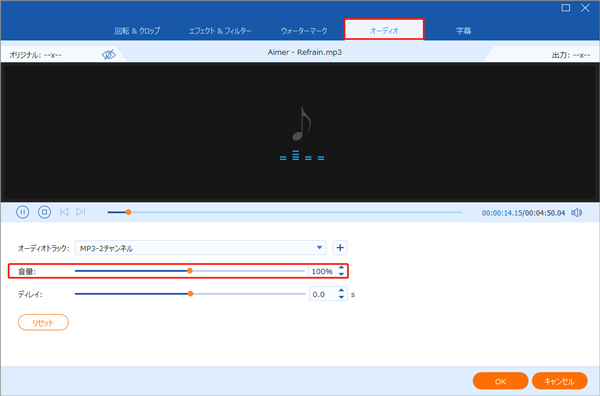The height and width of the screenshot is (396, 600).
Task: Click the オリジナル: --x-- label
Action: point(35,55)
